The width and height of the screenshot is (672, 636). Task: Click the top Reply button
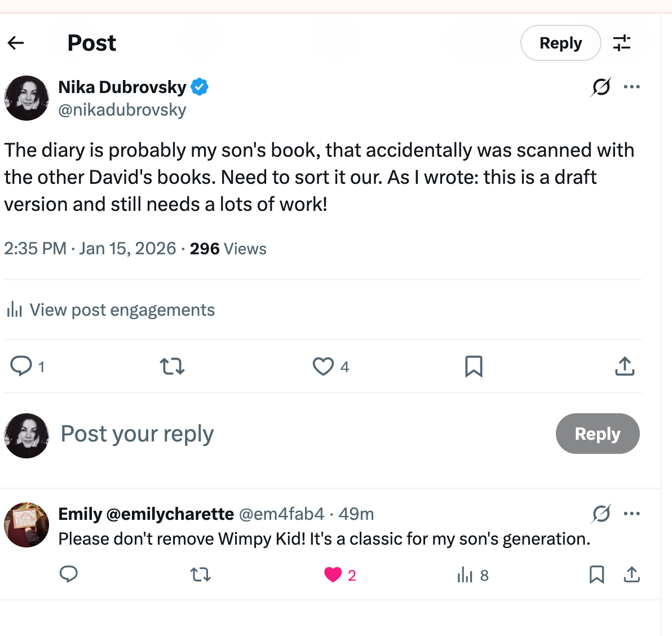tap(560, 43)
